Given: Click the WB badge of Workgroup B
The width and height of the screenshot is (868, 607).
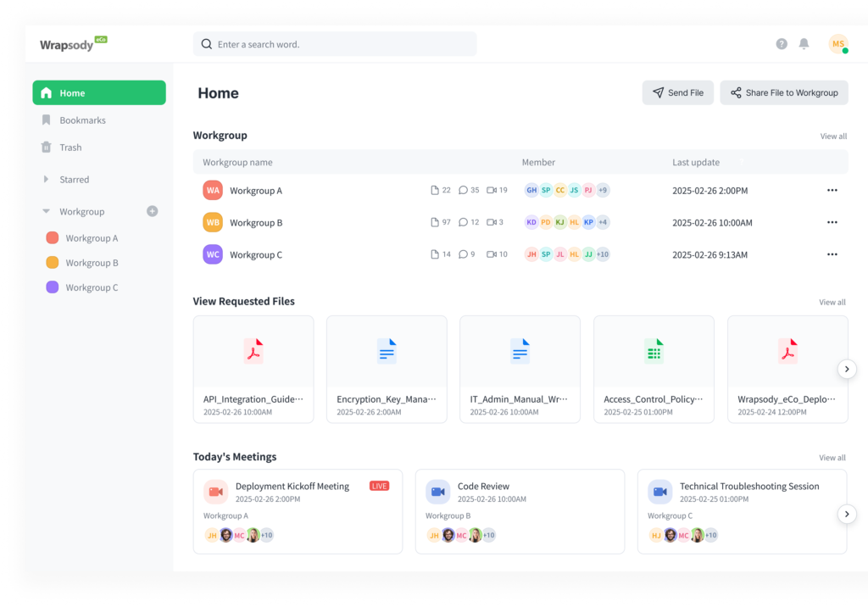Looking at the screenshot, I should tap(213, 222).
